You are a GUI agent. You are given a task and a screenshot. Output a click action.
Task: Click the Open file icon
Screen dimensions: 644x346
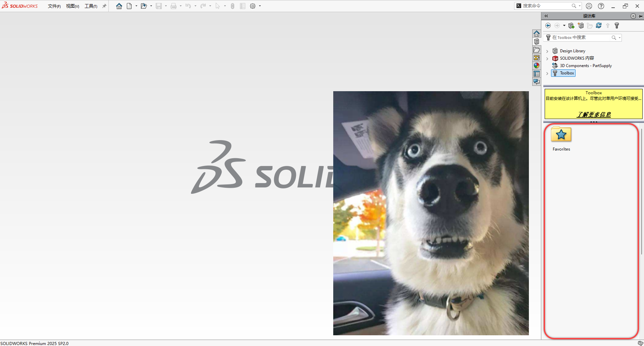(x=144, y=6)
